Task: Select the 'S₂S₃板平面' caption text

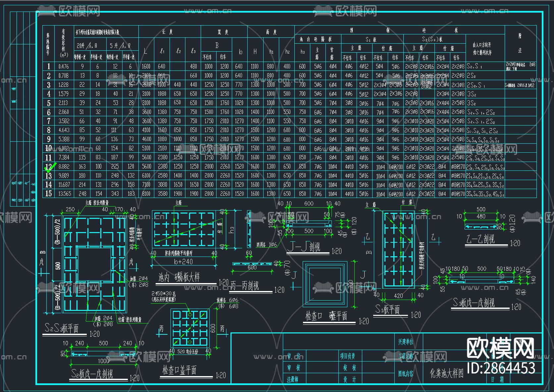Action: tap(62, 328)
